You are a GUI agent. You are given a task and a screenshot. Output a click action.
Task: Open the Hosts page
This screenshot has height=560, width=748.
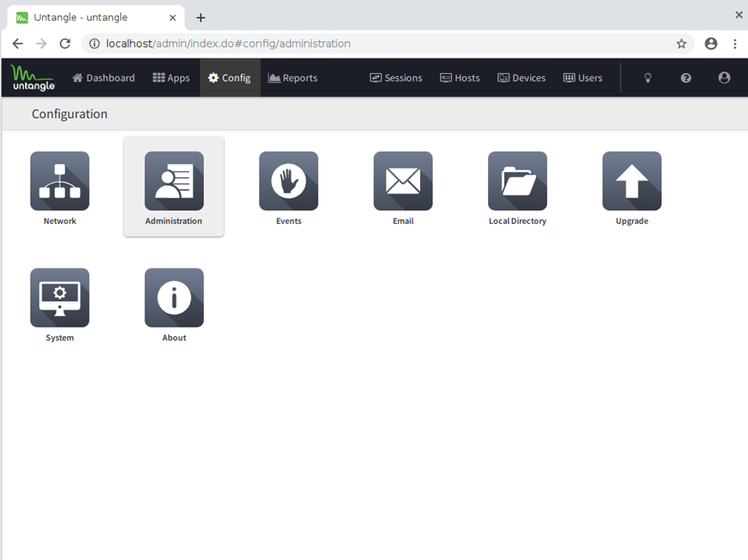pos(460,77)
